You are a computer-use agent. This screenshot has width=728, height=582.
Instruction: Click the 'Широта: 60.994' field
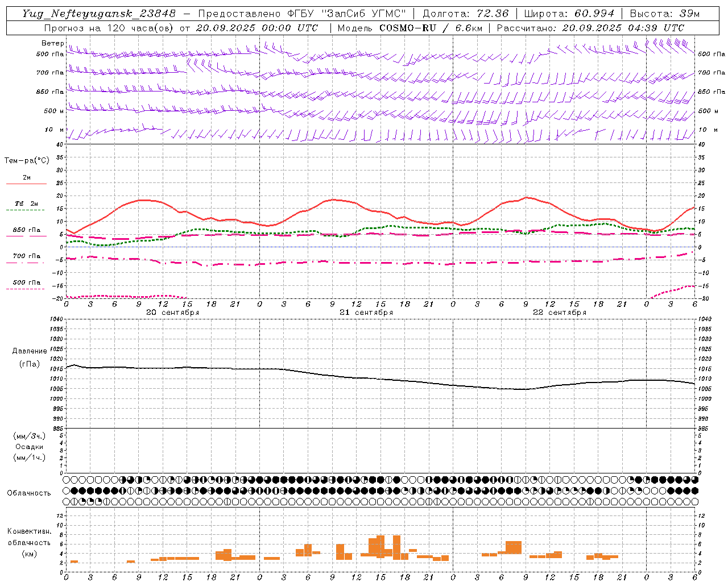point(569,14)
